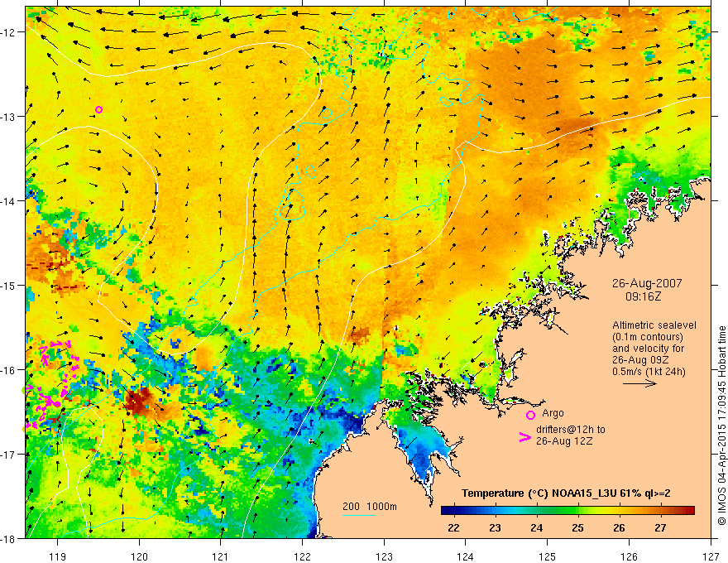The height and width of the screenshot is (563, 728).
Task: Click the 'Argo' legend label
Action: click(x=553, y=413)
